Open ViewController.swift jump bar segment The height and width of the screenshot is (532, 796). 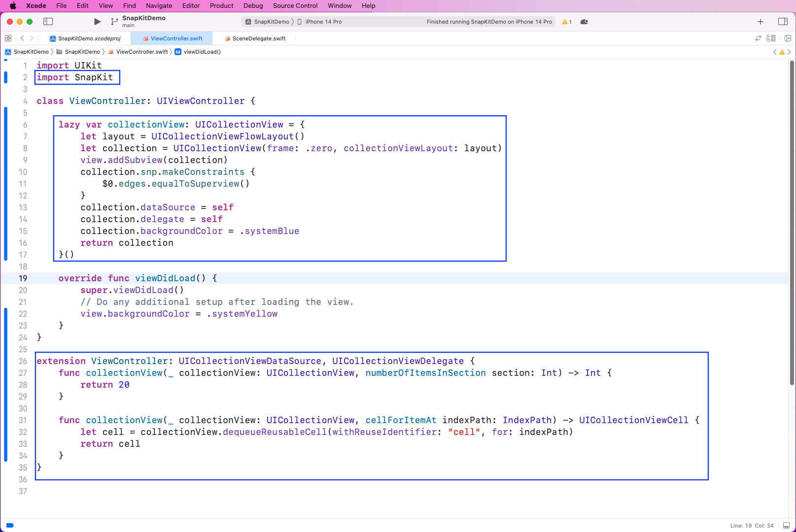[x=138, y=52]
